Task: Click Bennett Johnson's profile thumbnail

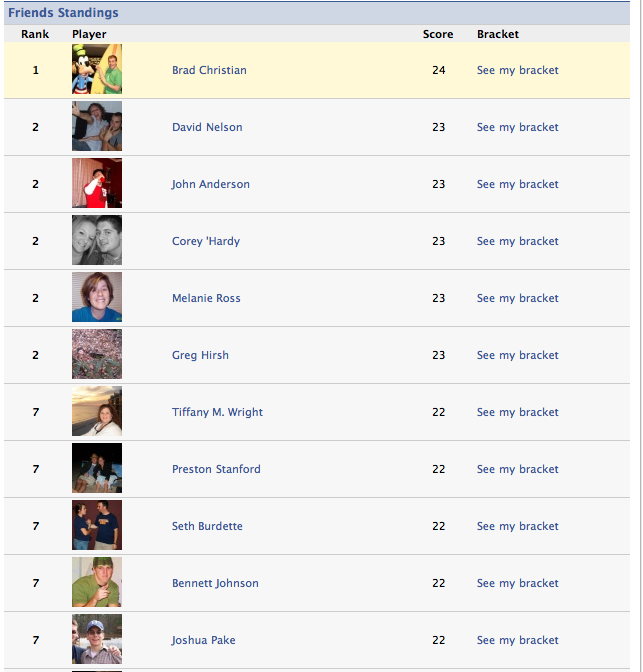Action: pyautogui.click(x=97, y=583)
